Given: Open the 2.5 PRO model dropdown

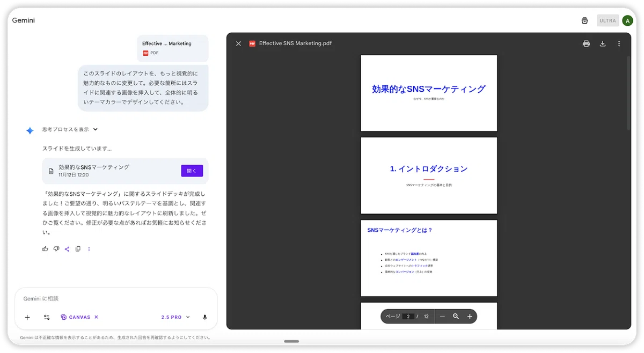Looking at the screenshot, I should click(175, 317).
